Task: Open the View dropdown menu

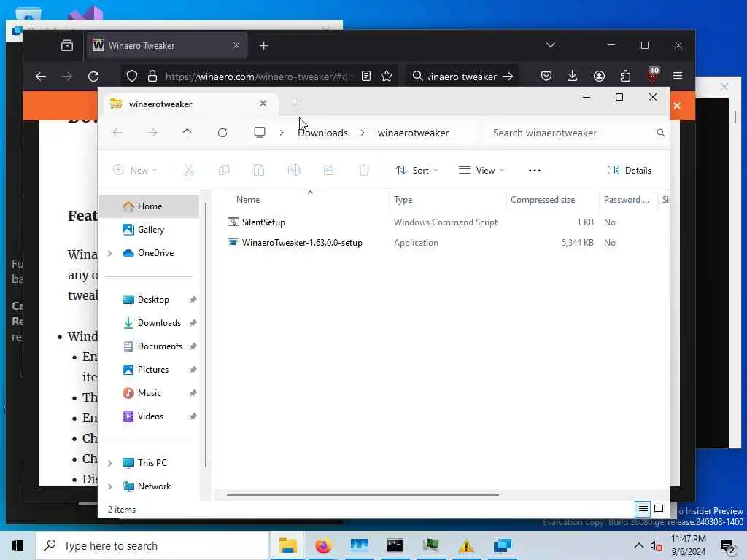Action: (481, 171)
